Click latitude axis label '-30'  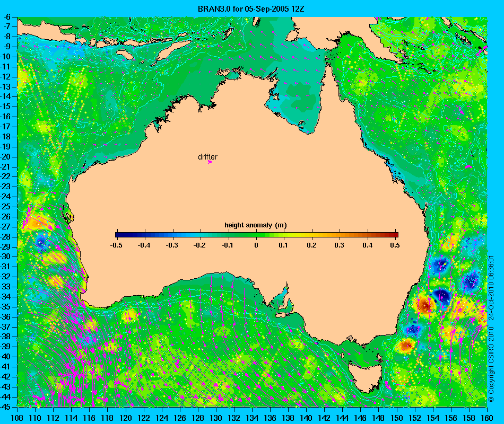coord(6,257)
